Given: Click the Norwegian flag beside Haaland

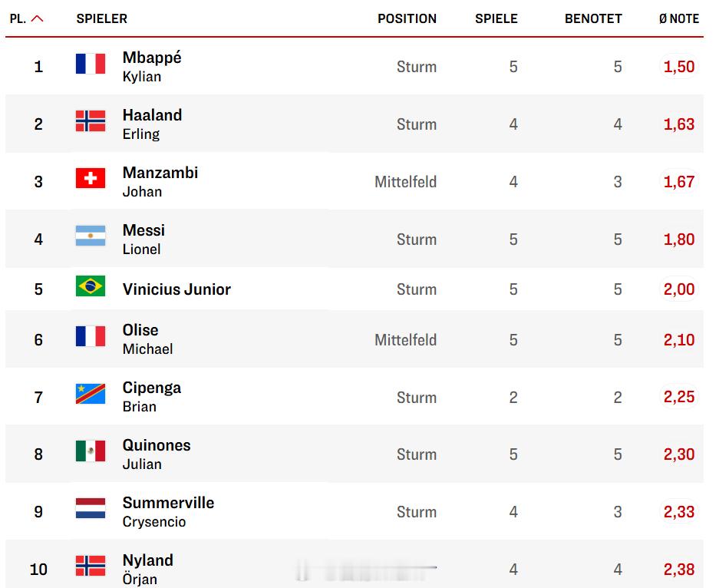Looking at the screenshot, I should tap(91, 121).
